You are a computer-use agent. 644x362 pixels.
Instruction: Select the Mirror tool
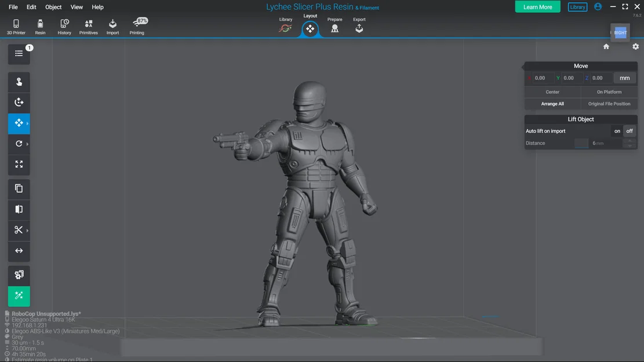point(19,209)
